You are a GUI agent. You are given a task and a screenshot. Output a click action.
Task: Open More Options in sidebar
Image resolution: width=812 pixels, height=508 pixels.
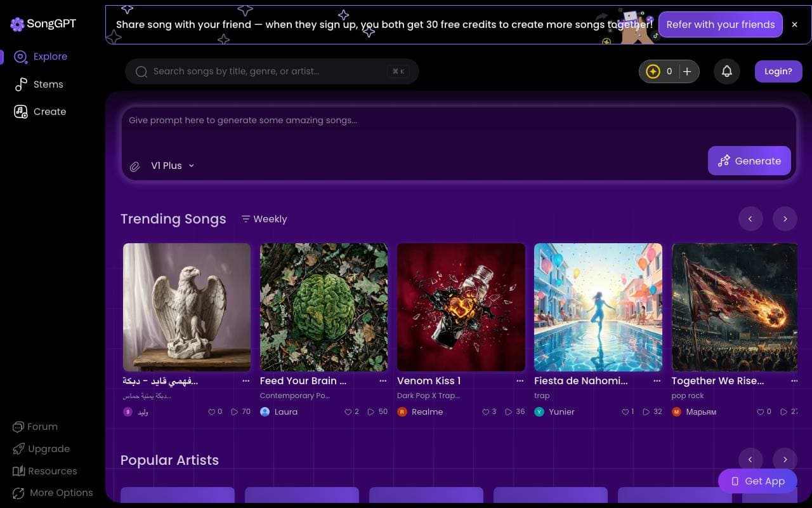[53, 493]
